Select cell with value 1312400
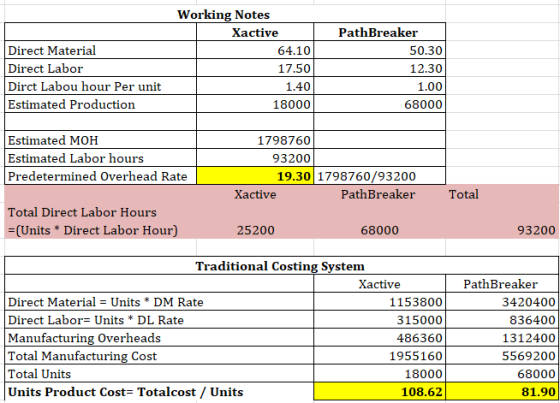560x403 pixels. coord(501,338)
